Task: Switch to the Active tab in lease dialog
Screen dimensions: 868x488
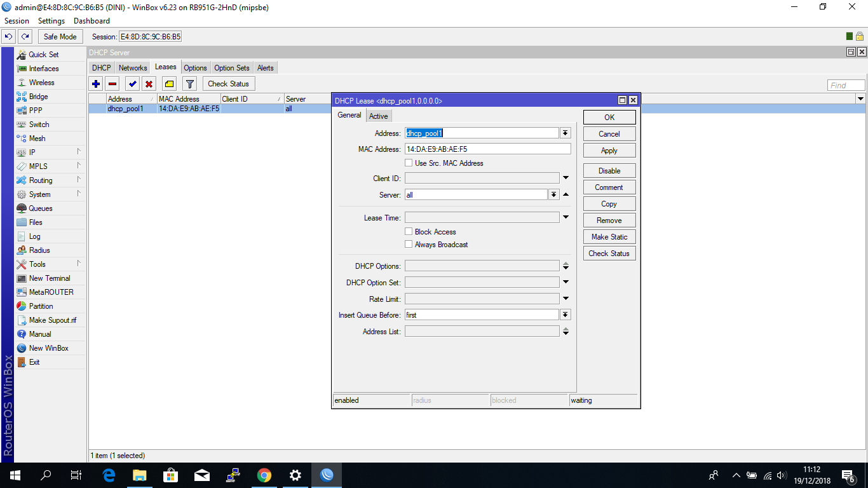Action: [379, 116]
